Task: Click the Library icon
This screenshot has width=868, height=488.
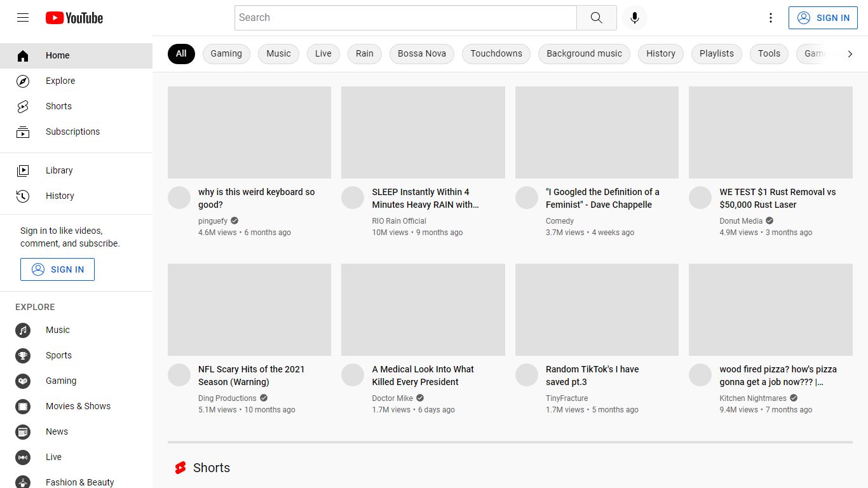Action: (x=23, y=170)
